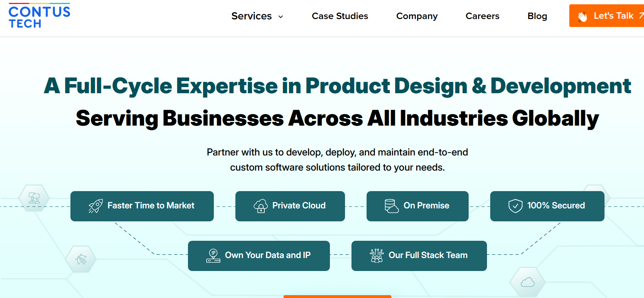Click the database icon on On Premise
The image size is (644, 298).
(391, 206)
